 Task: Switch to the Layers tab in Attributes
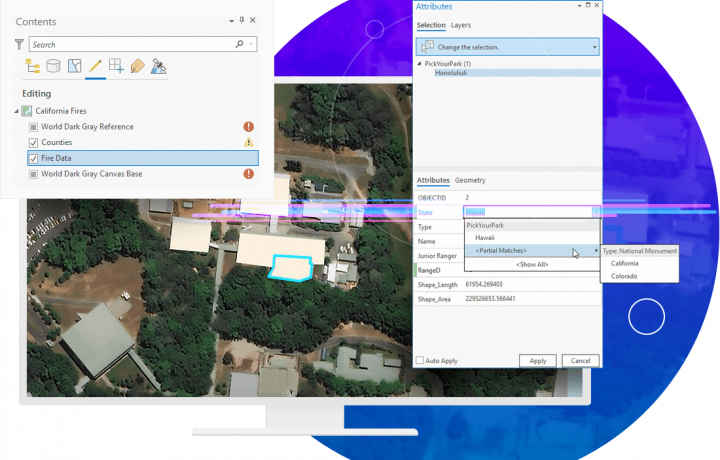tap(461, 25)
